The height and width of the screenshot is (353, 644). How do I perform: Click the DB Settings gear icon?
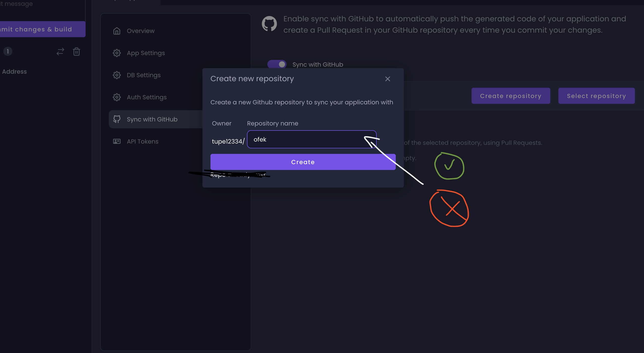tap(117, 75)
